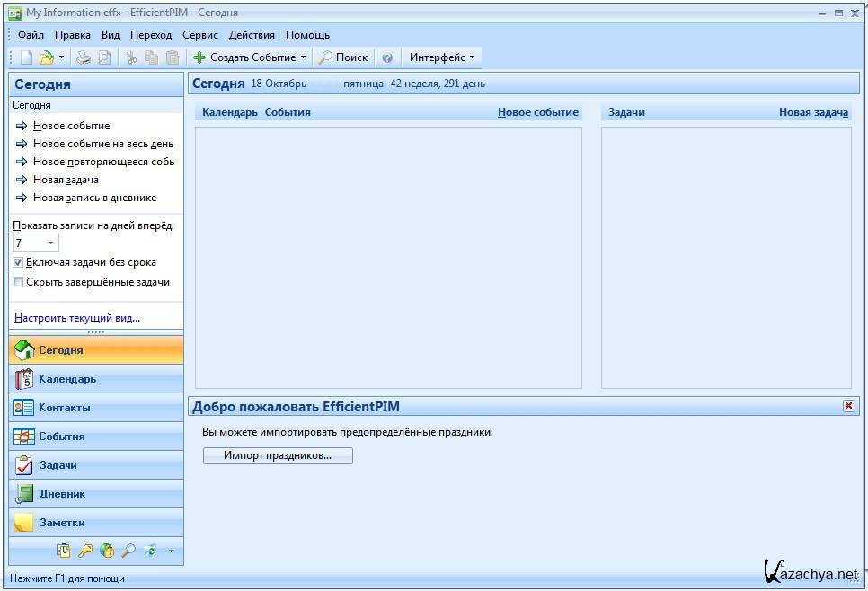Enable 'Скрыть завершённые задачи' checkbox
The image size is (868, 591).
click(x=19, y=282)
